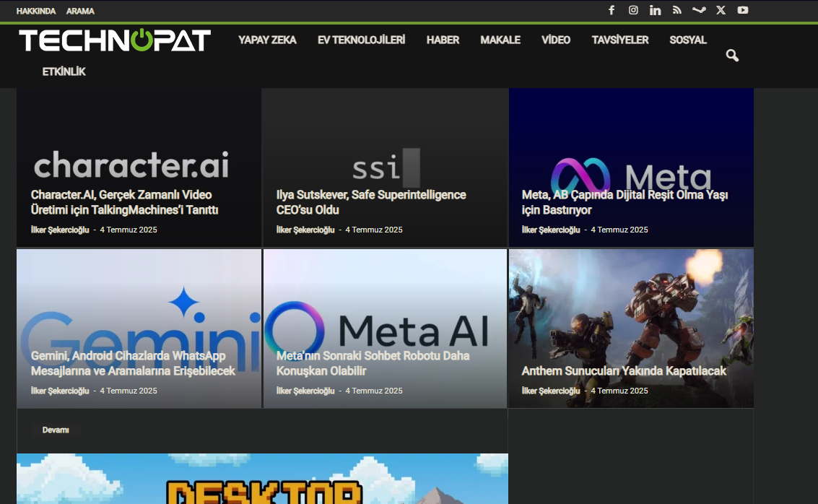Open author İlker Şekercioğlu under Character.AI article
Viewport: 818px width, 504px height.
coord(60,230)
